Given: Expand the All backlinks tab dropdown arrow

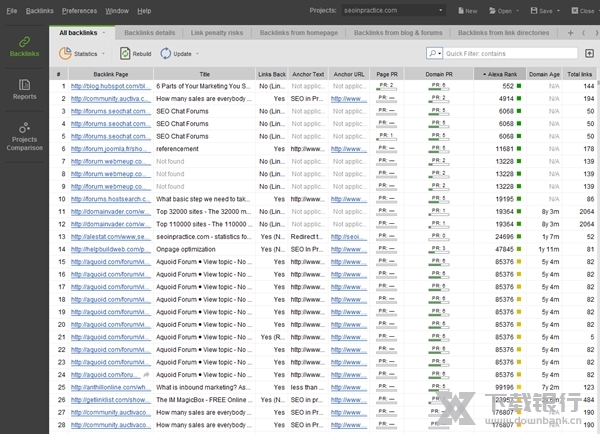Looking at the screenshot, I should [104, 33].
